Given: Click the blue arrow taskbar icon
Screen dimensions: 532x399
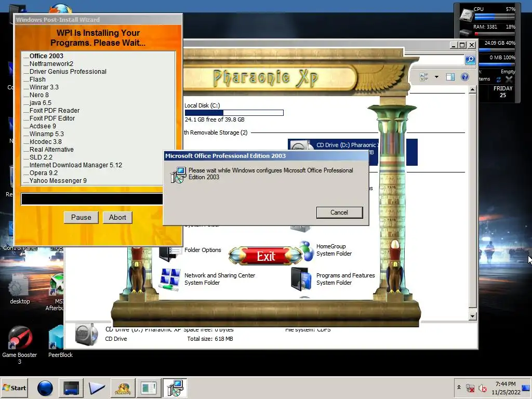Looking at the screenshot, I should [97, 388].
